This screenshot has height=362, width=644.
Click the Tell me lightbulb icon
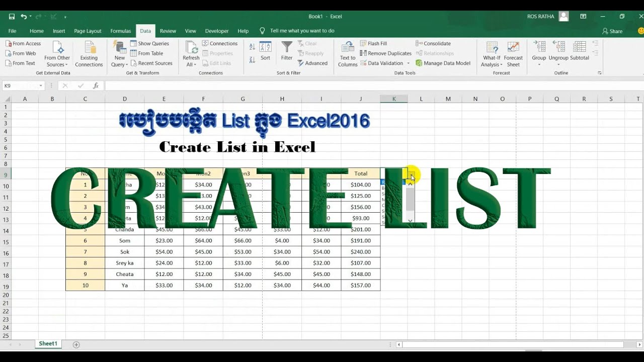(262, 31)
